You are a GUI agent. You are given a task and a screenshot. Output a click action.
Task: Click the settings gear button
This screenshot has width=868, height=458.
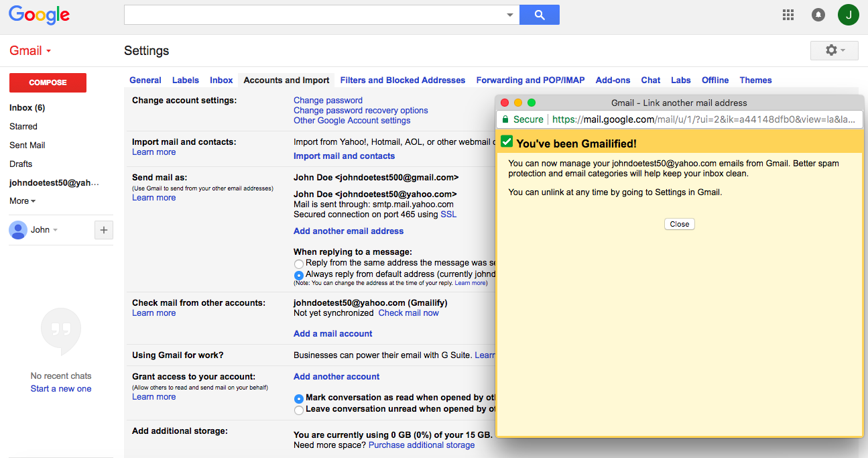(834, 50)
